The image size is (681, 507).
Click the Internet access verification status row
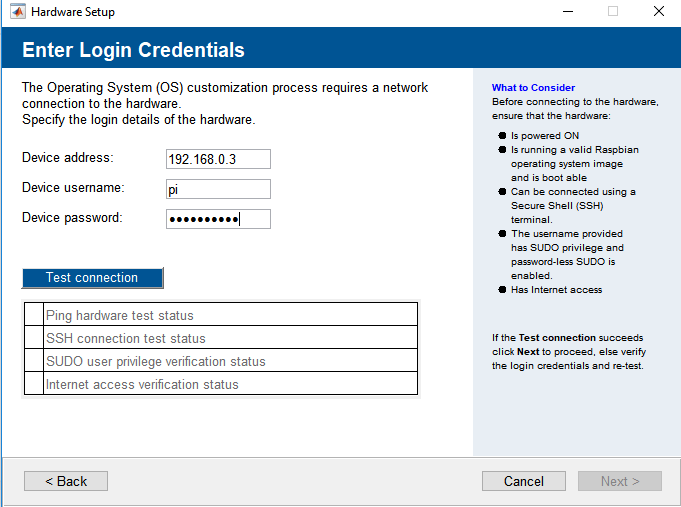(x=230, y=384)
